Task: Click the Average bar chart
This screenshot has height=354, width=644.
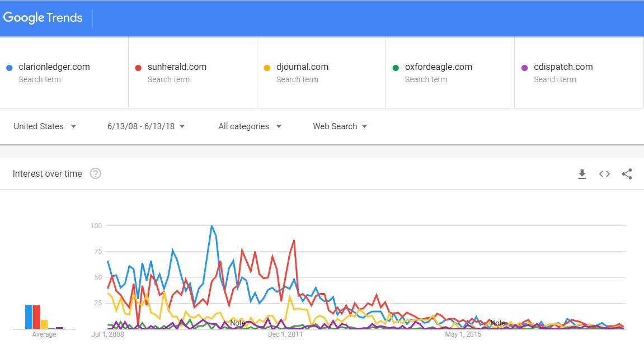Action: point(44,317)
